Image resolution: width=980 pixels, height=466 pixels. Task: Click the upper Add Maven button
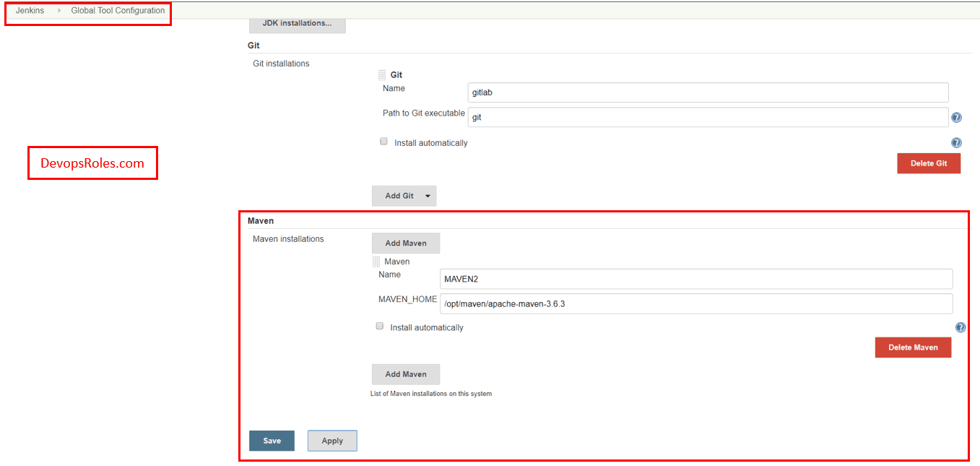click(405, 243)
